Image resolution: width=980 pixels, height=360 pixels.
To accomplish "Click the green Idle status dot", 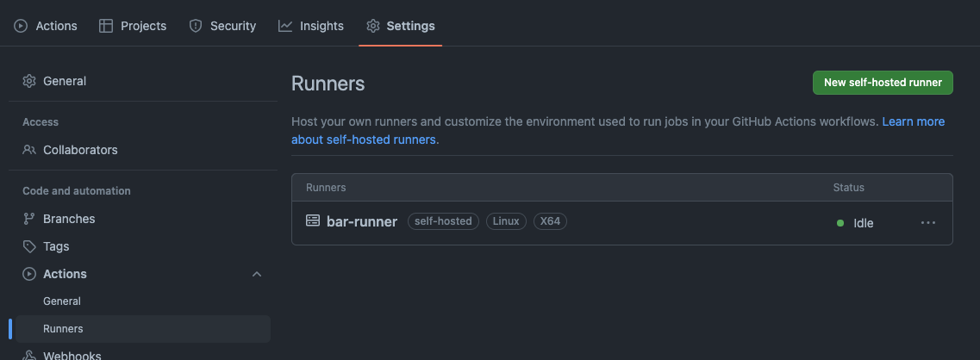I will pos(840,222).
